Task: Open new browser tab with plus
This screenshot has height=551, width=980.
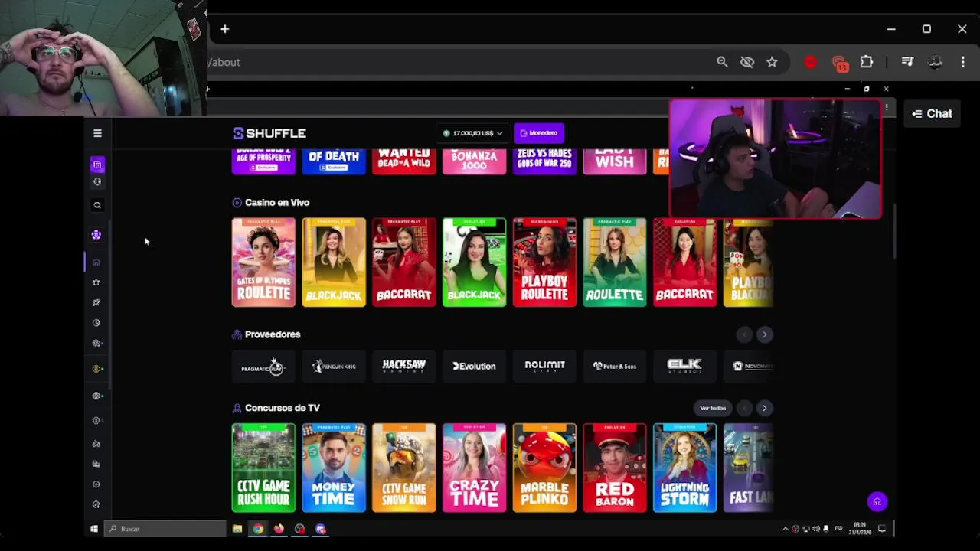Action: tap(224, 29)
